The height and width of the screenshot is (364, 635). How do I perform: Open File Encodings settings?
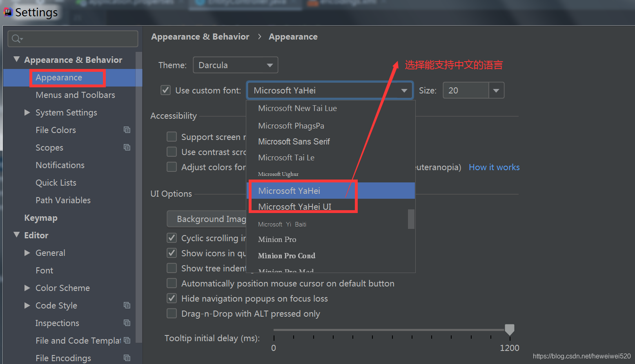pos(63,358)
